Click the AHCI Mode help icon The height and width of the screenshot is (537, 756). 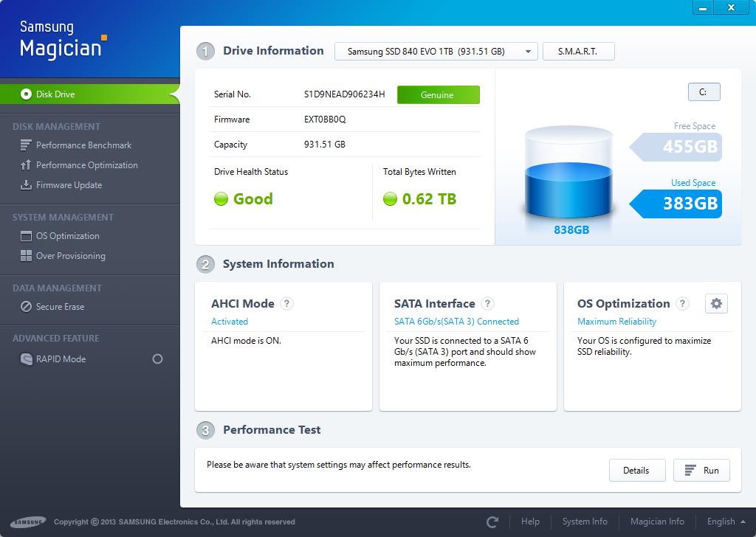286,303
